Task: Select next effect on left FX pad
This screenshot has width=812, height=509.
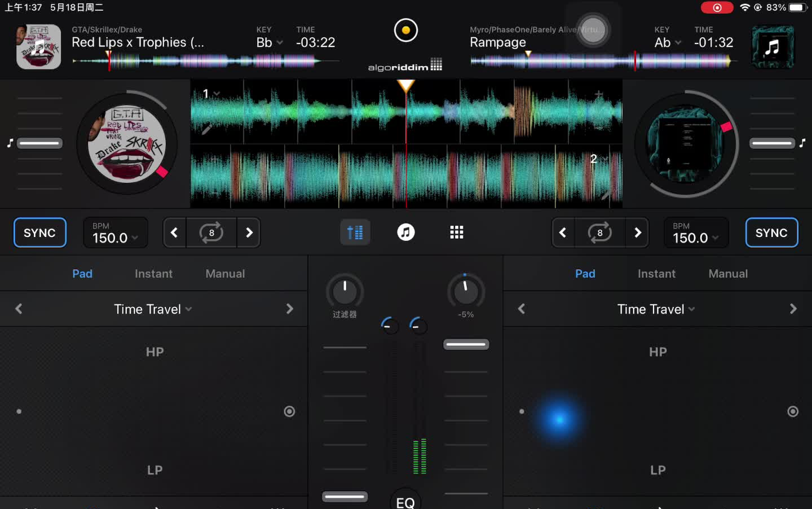Action: (290, 309)
